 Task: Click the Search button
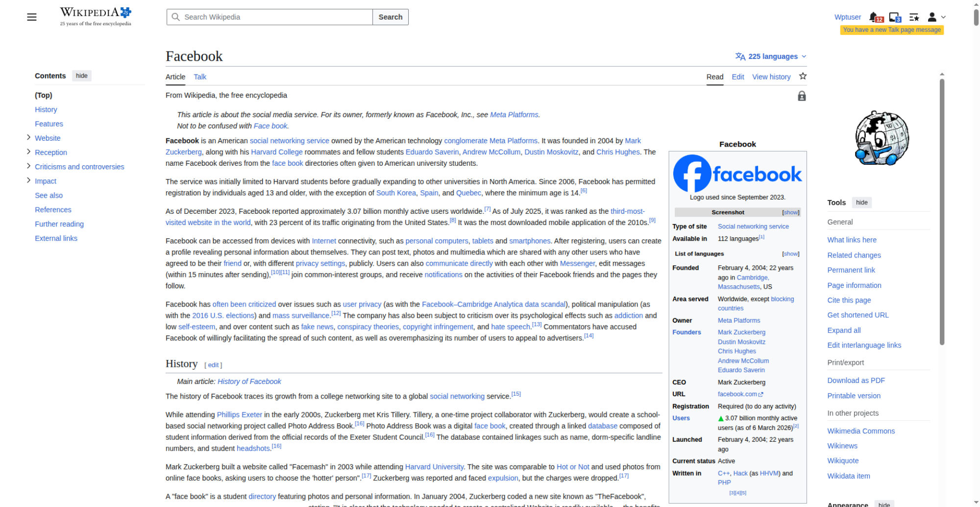(390, 17)
